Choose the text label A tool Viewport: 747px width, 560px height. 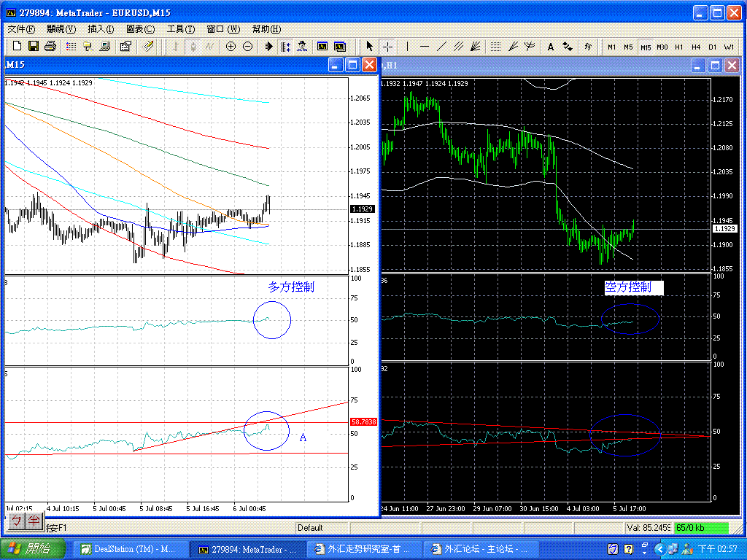point(551,47)
